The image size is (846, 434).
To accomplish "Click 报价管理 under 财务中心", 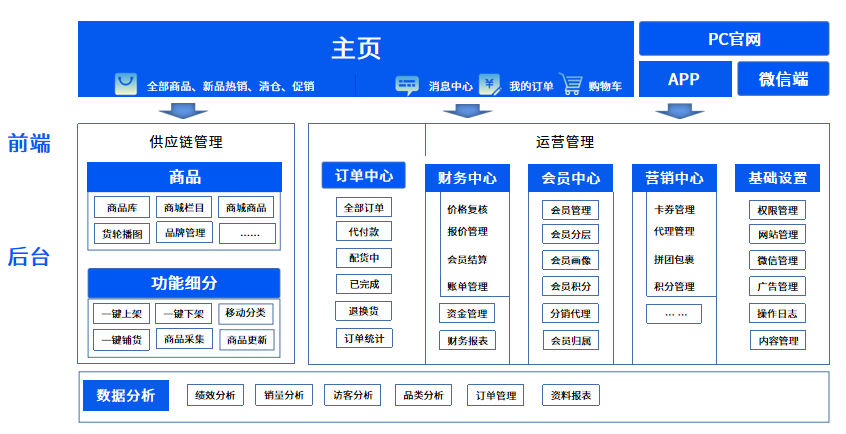I will (467, 232).
